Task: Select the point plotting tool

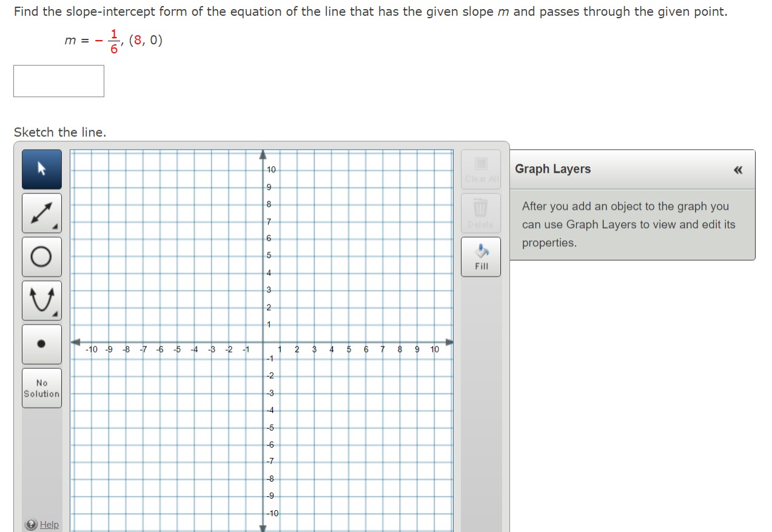Action: [41, 344]
